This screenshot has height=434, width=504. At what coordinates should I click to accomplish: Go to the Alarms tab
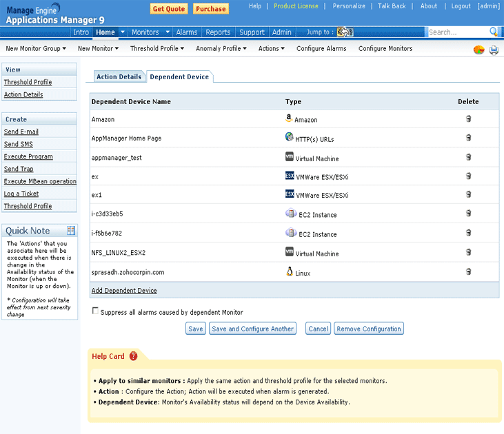point(186,32)
